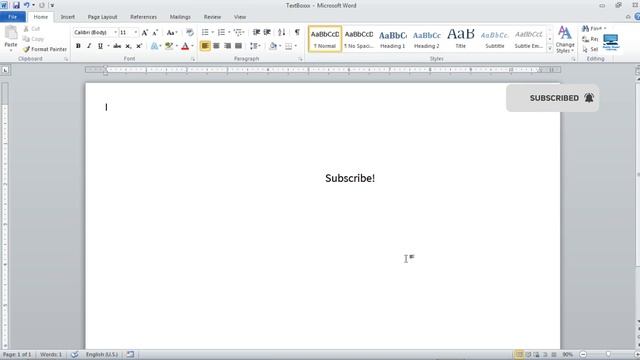Select Print Layout view button in status bar
The image size is (640, 360).
click(x=519, y=354)
